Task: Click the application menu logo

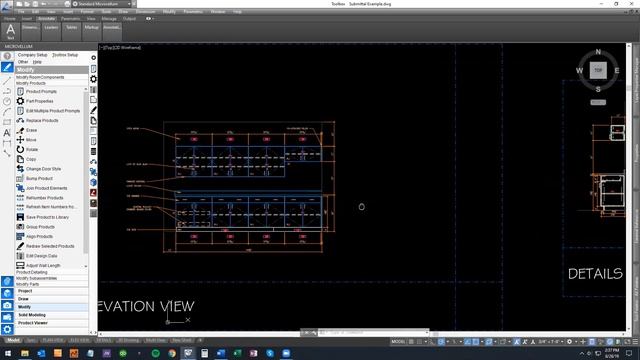Action: pos(6,6)
